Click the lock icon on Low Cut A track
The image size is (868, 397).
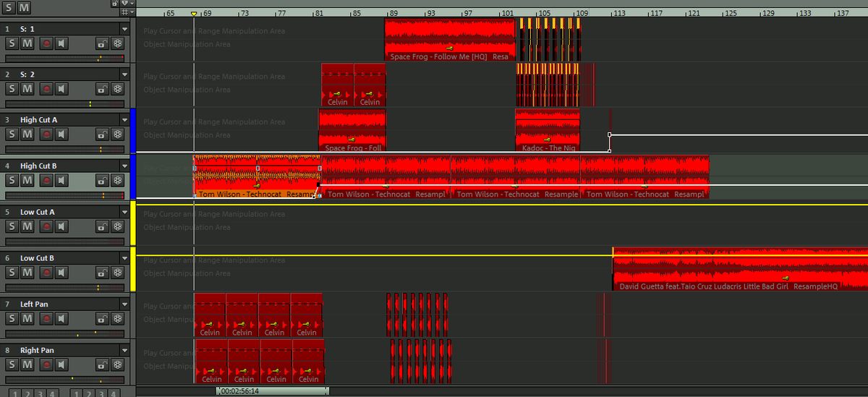(x=102, y=227)
